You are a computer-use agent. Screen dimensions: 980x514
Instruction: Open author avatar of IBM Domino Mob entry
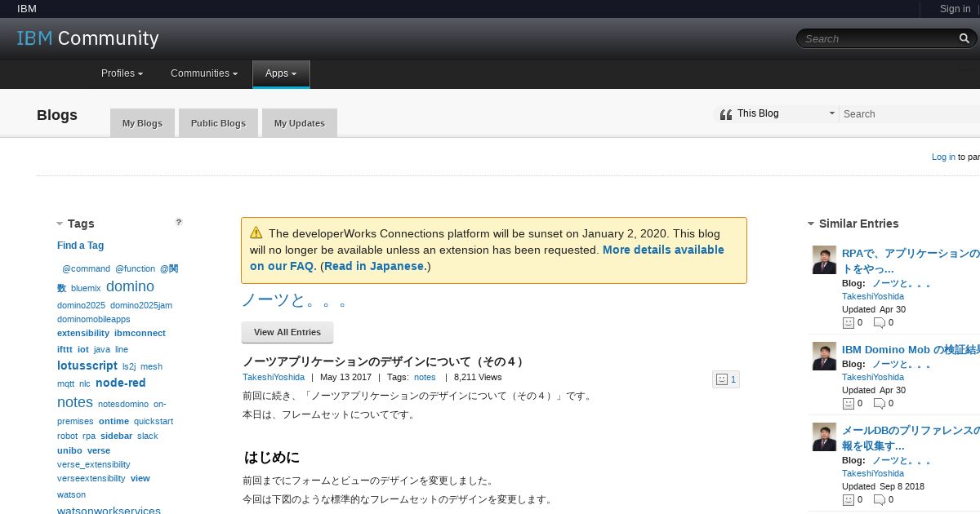pos(824,356)
